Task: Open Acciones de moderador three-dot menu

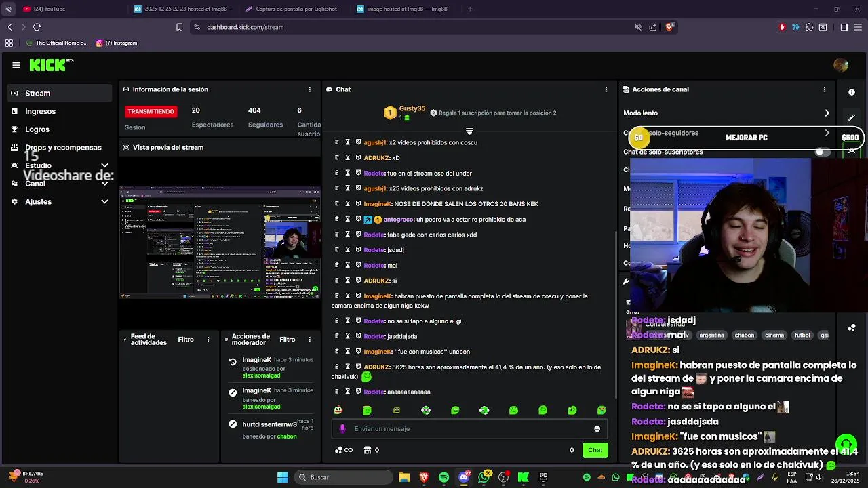Action: [x=310, y=340]
